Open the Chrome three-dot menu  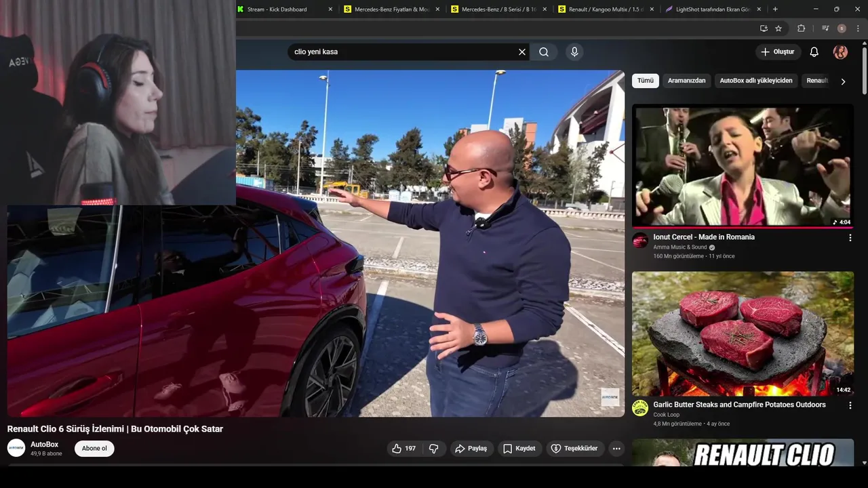coord(858,28)
